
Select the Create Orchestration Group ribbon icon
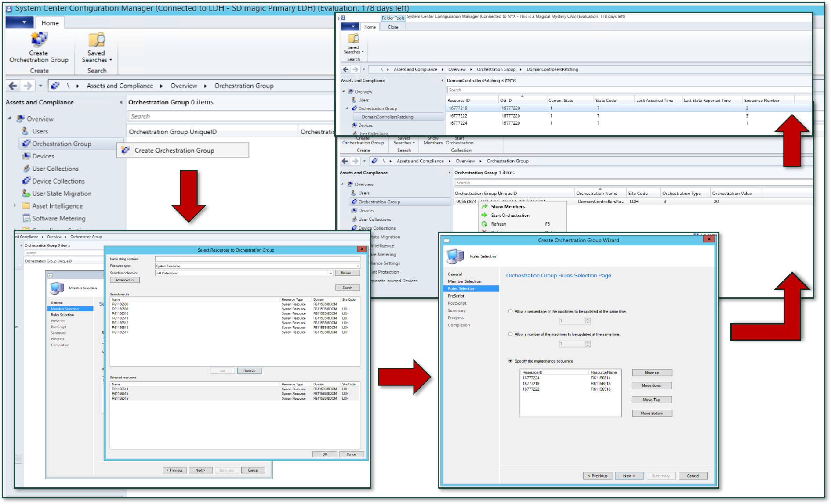(39, 47)
